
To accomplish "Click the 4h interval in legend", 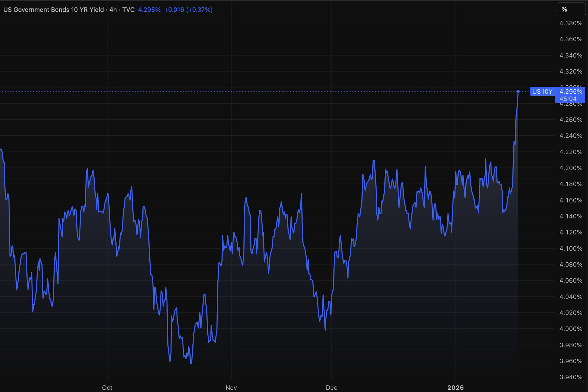I will 113,10.
